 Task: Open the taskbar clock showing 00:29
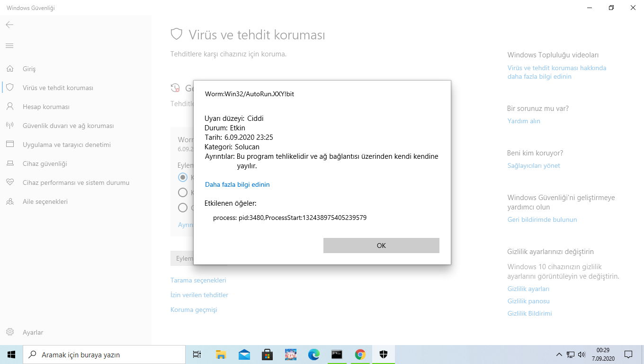(x=603, y=355)
